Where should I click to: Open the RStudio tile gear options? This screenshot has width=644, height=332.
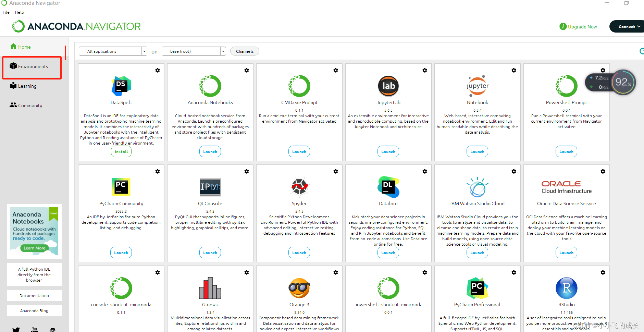point(603,272)
